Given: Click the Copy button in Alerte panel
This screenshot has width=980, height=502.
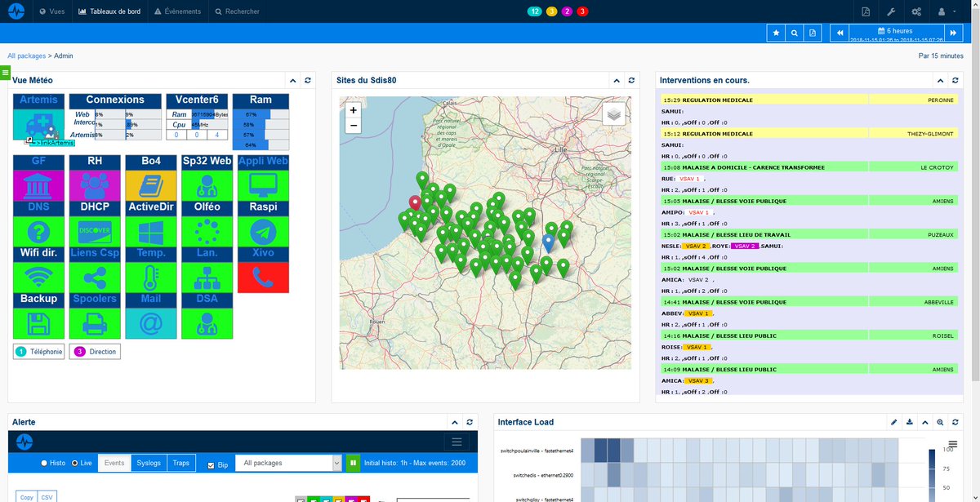Looking at the screenshot, I should pos(27,497).
